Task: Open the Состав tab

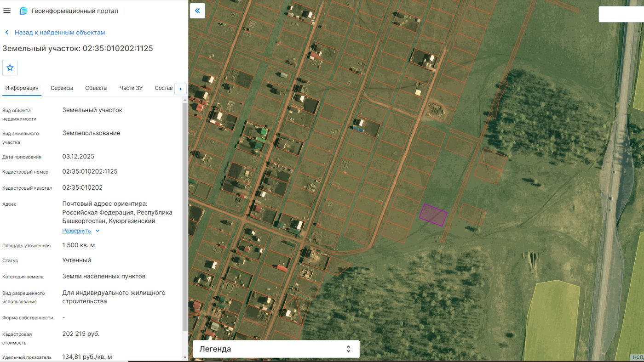Action: point(164,88)
